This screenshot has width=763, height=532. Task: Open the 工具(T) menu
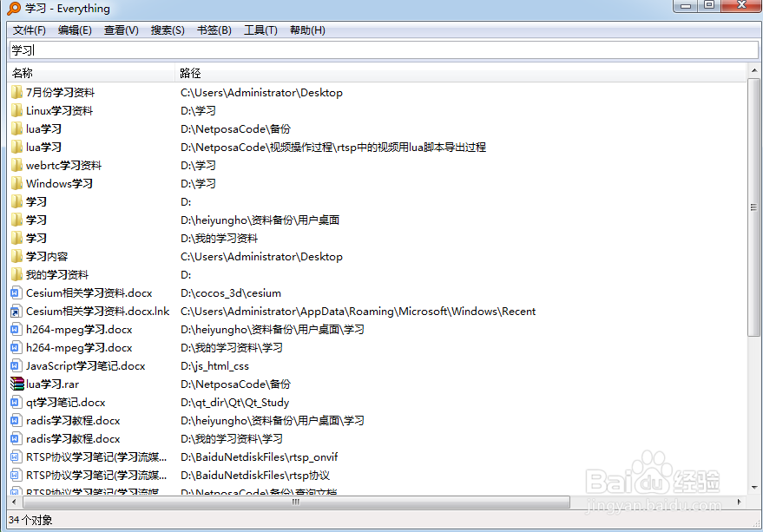coord(260,30)
